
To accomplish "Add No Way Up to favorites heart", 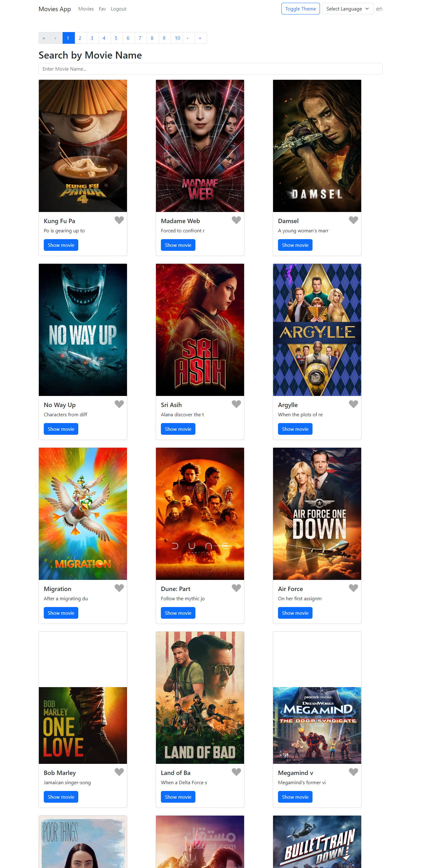I will (119, 404).
